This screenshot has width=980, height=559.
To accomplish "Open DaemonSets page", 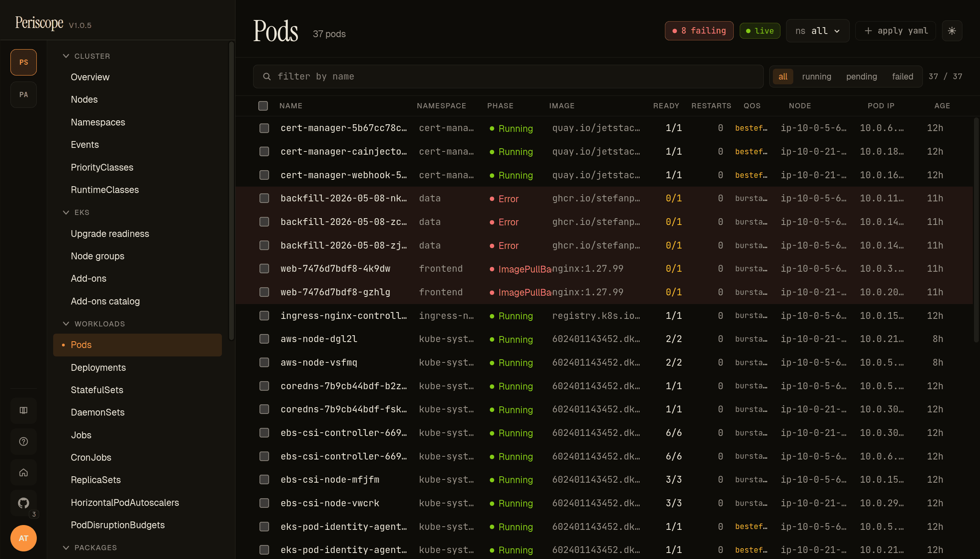I will tap(98, 412).
